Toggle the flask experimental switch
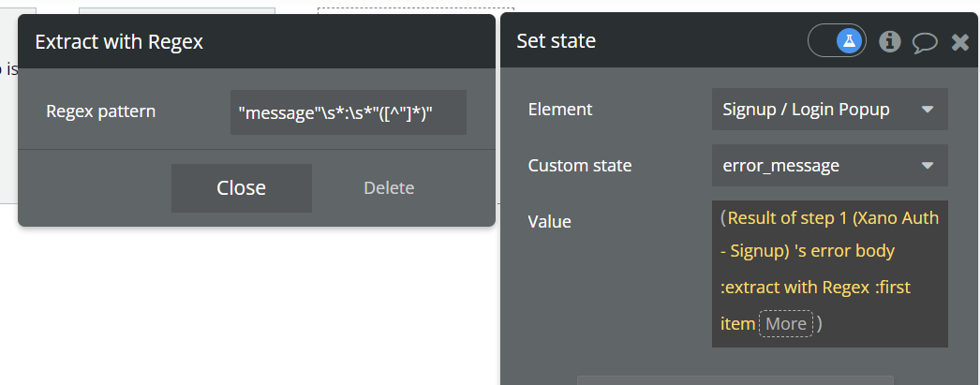 coord(837,41)
